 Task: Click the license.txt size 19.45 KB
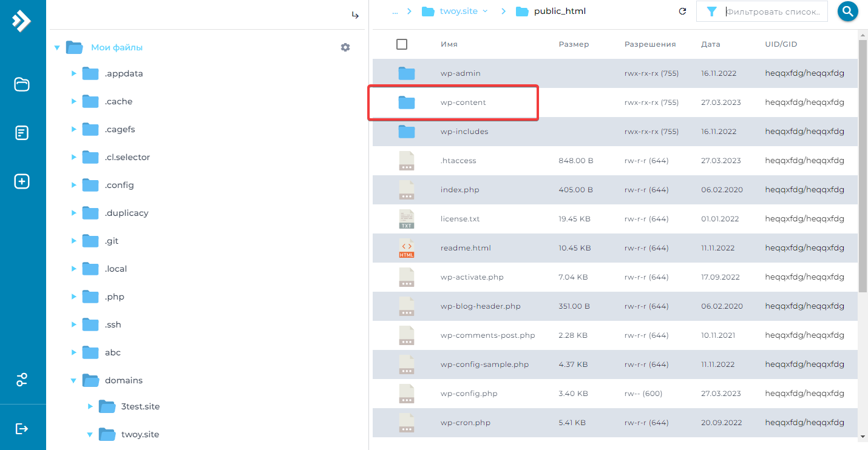[574, 219]
